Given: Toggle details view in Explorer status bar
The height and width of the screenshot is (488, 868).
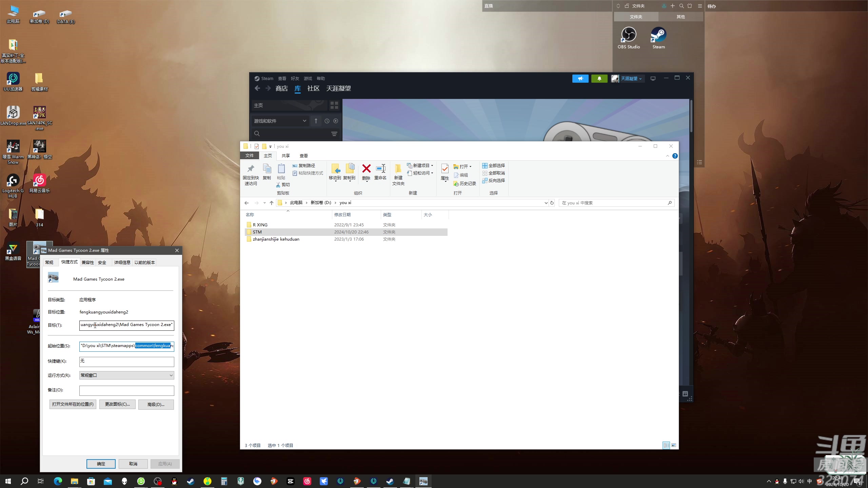Looking at the screenshot, I should [666, 445].
